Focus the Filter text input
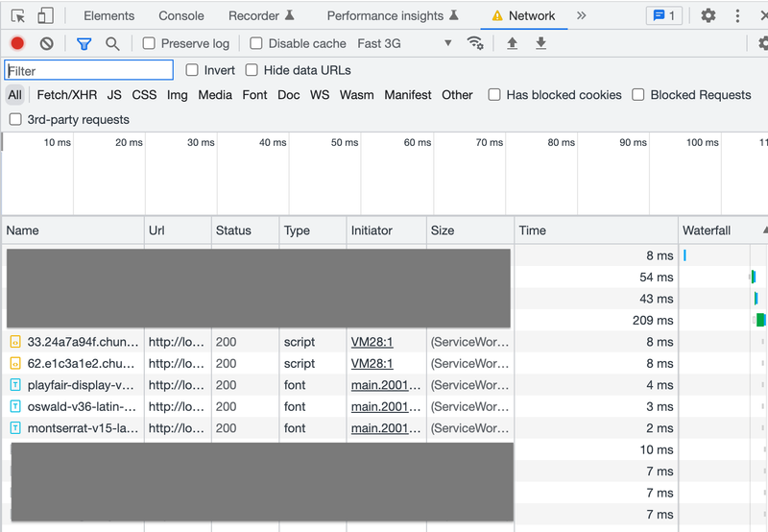Image resolution: width=768 pixels, height=532 pixels. coord(88,70)
